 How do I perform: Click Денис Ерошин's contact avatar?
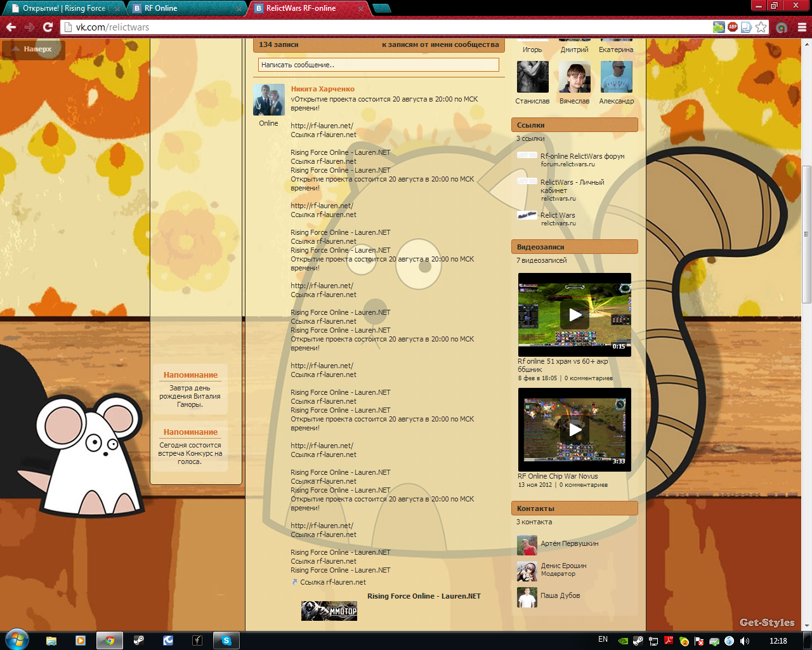click(x=527, y=571)
